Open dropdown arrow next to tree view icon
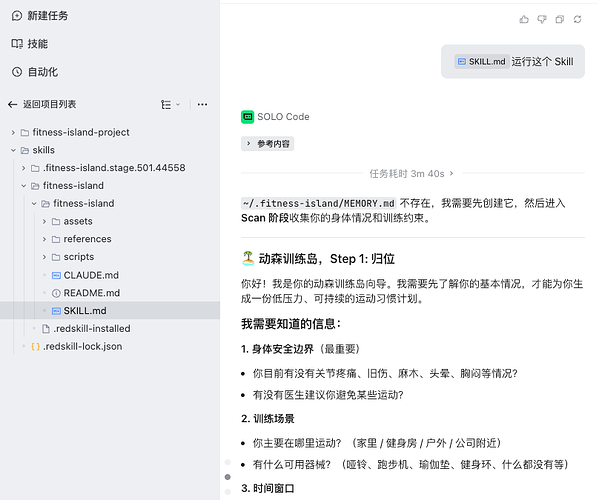 point(178,105)
